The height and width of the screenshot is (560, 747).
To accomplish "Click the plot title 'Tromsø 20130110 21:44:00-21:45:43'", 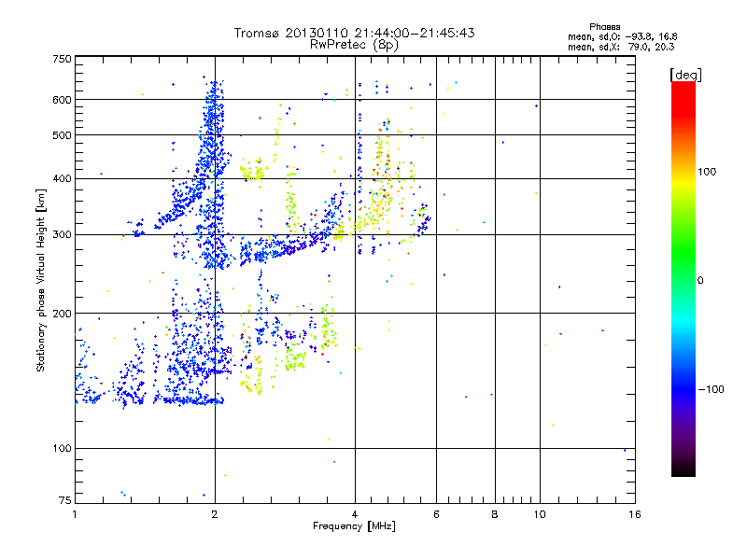I will [354, 33].
